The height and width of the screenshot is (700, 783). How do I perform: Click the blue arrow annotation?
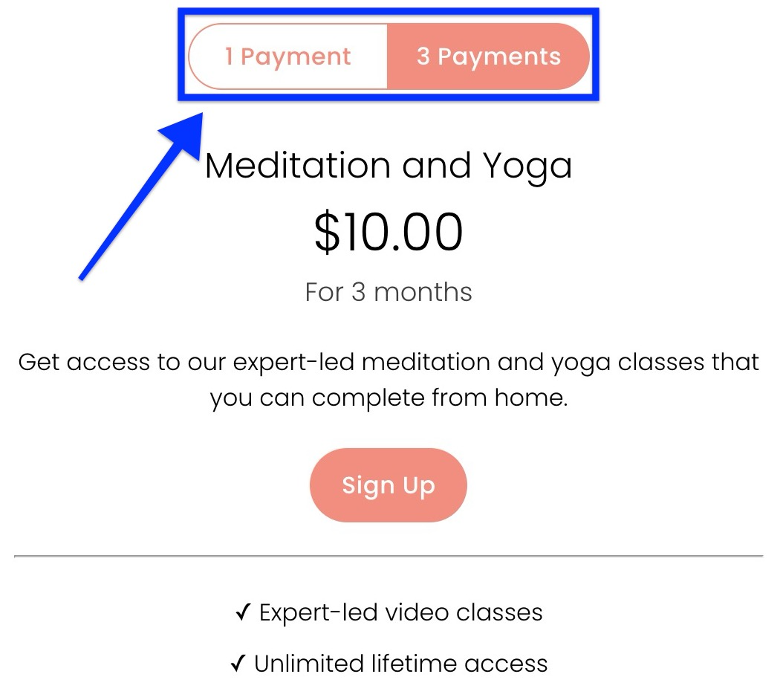coord(141,193)
